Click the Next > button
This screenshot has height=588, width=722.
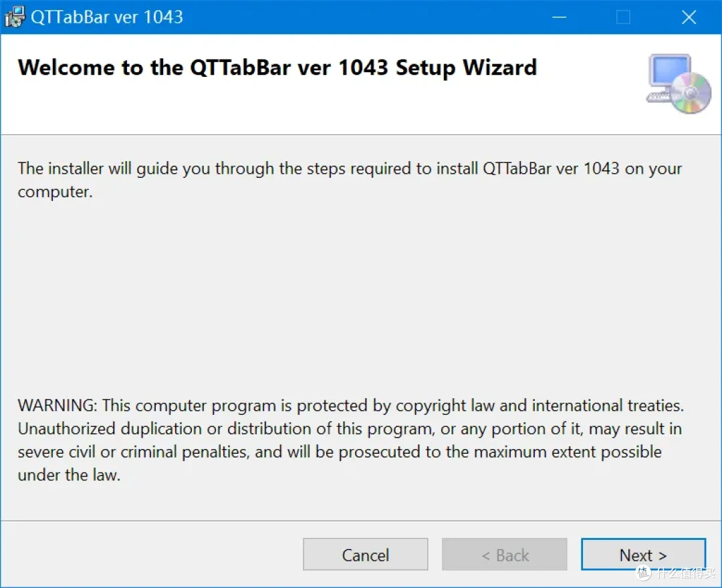click(x=643, y=555)
